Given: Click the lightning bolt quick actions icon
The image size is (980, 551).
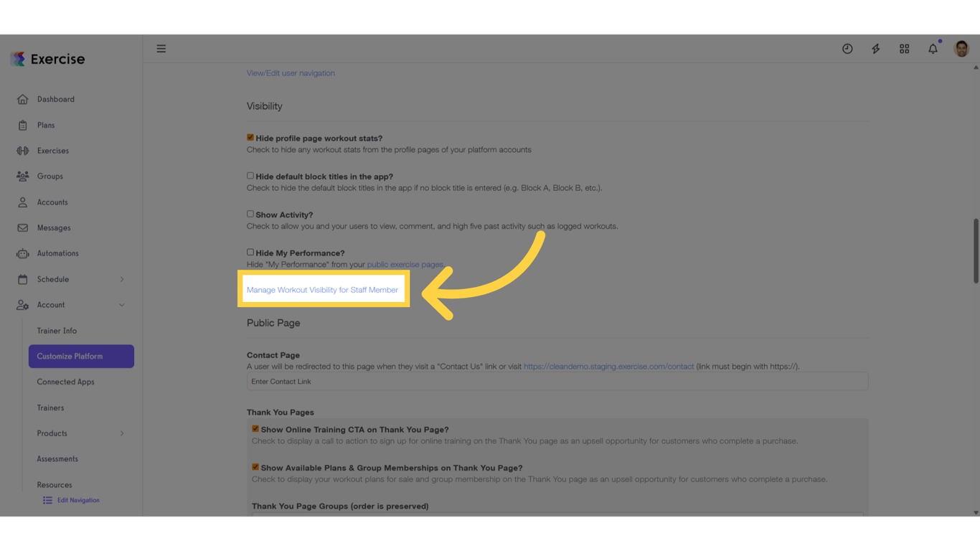Looking at the screenshot, I should tap(876, 49).
